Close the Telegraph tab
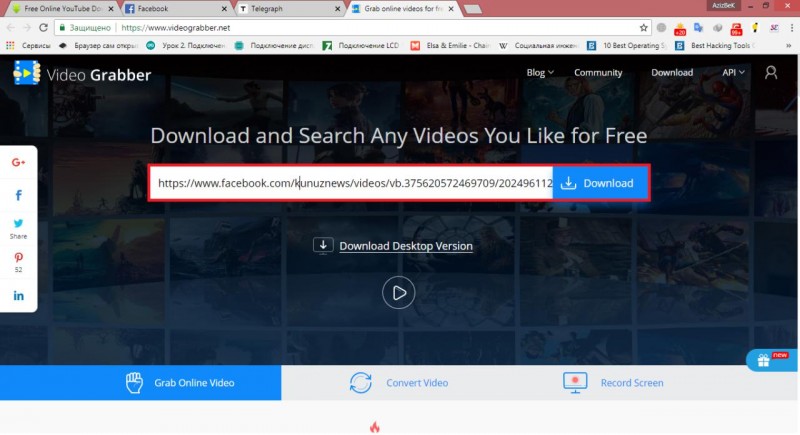The width and height of the screenshot is (800, 435). point(337,9)
